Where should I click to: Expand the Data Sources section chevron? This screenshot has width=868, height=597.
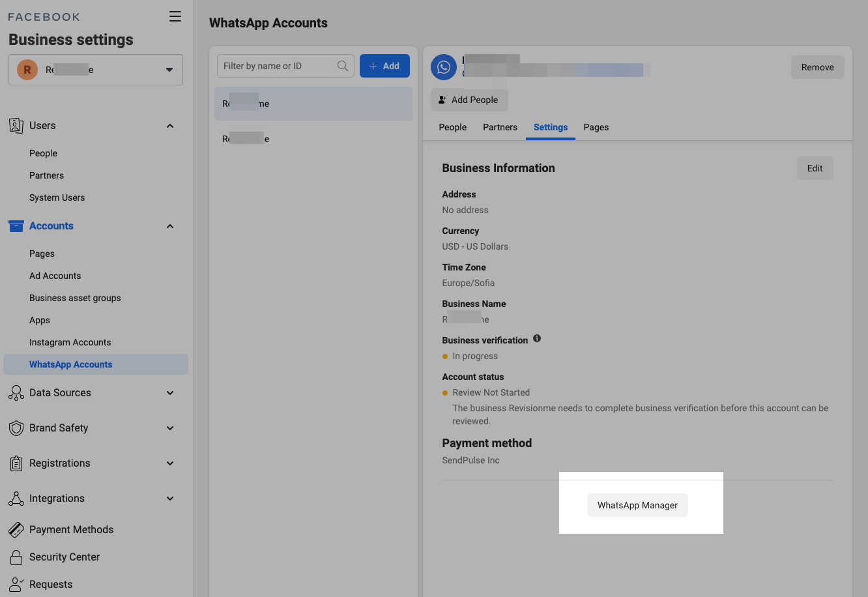[x=170, y=393]
